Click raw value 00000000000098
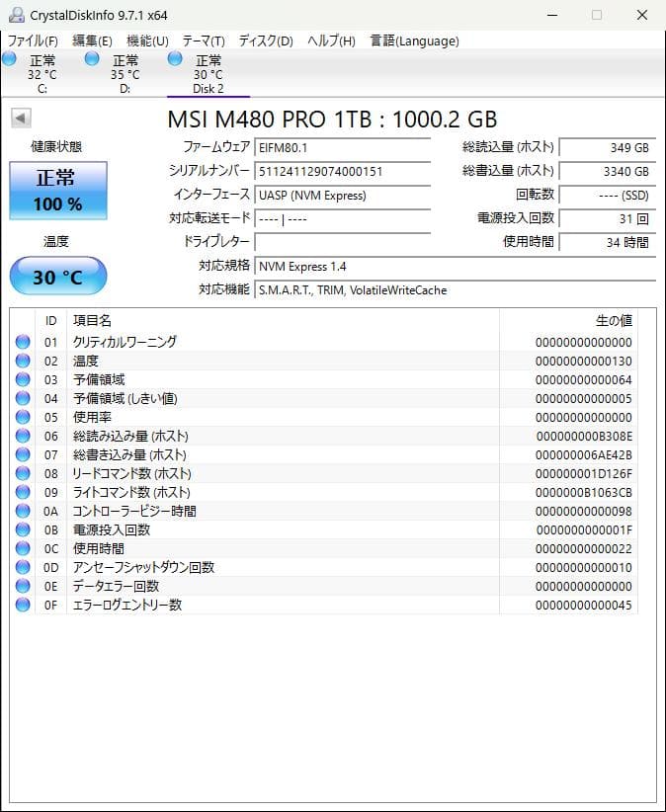This screenshot has height=812, width=666. pyautogui.click(x=584, y=511)
